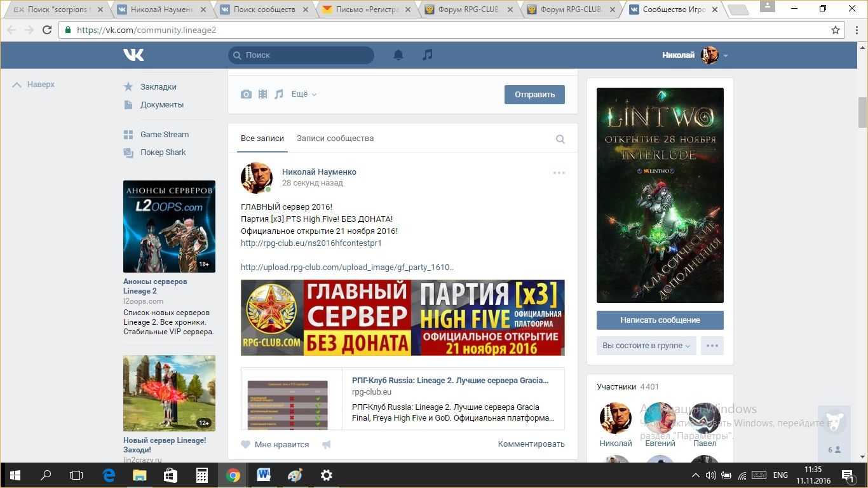Open the L2OOPS.com ad thumbnail
Image resolution: width=868 pixels, height=488 pixels.
(169, 227)
